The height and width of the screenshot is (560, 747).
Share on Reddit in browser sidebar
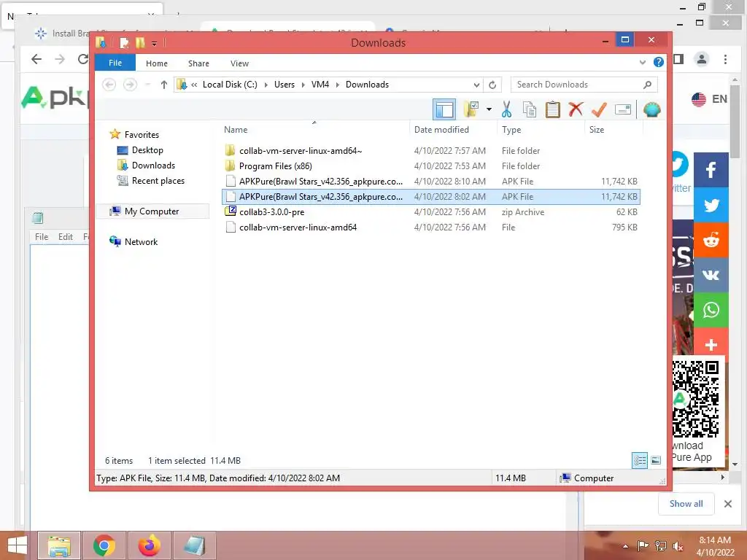[x=711, y=240]
